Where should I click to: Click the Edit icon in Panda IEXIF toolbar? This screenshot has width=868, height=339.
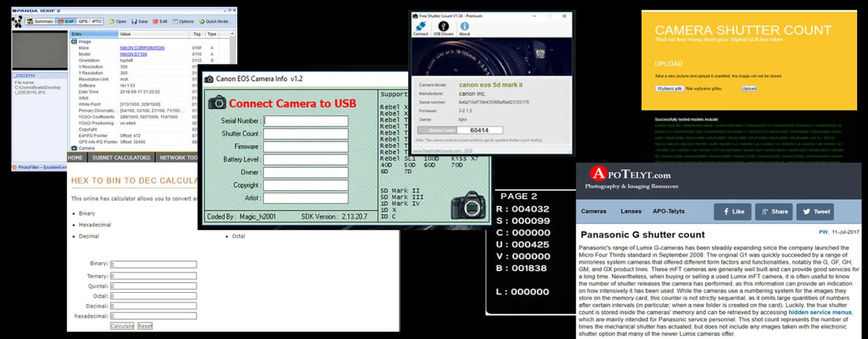[161, 22]
